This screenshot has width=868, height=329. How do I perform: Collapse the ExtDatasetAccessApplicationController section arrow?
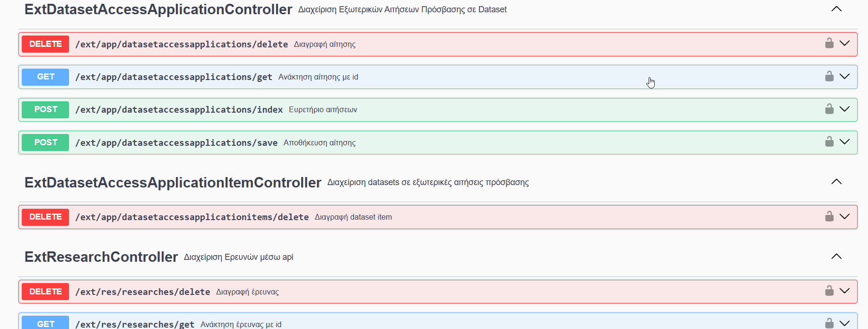pyautogui.click(x=836, y=9)
